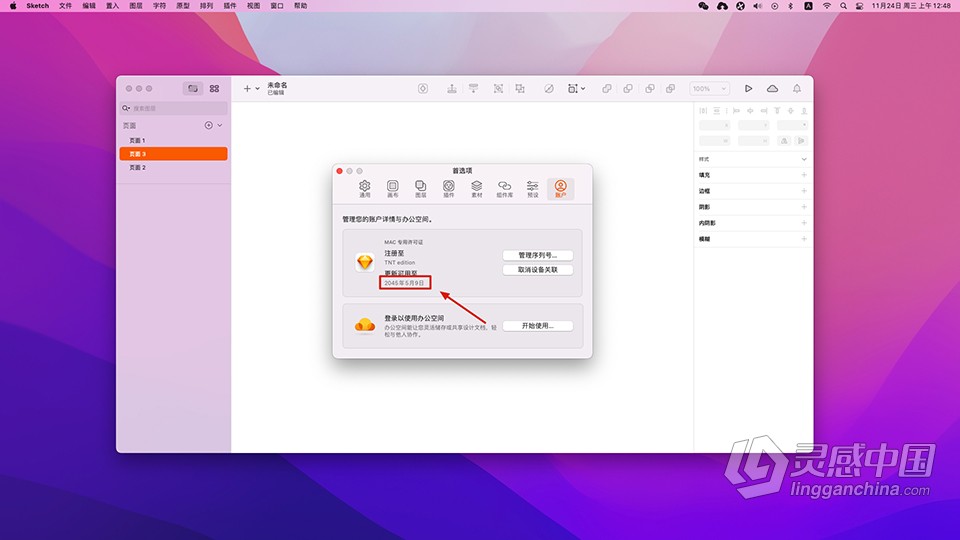Open the Insert dropdown arrow
Image resolution: width=960 pixels, height=540 pixels.
[x=258, y=89]
